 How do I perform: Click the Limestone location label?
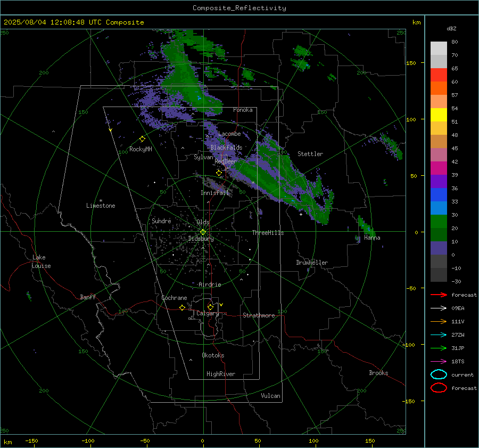101,206
